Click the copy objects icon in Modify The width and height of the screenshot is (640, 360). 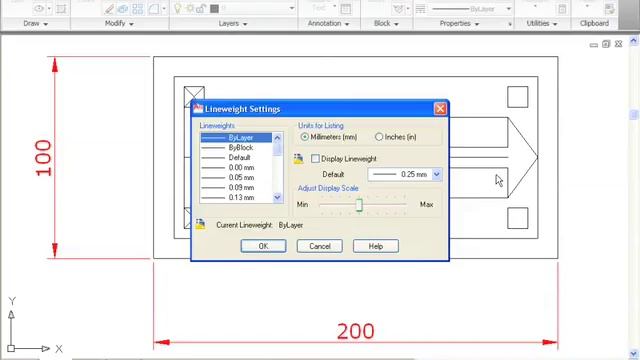(123, 9)
